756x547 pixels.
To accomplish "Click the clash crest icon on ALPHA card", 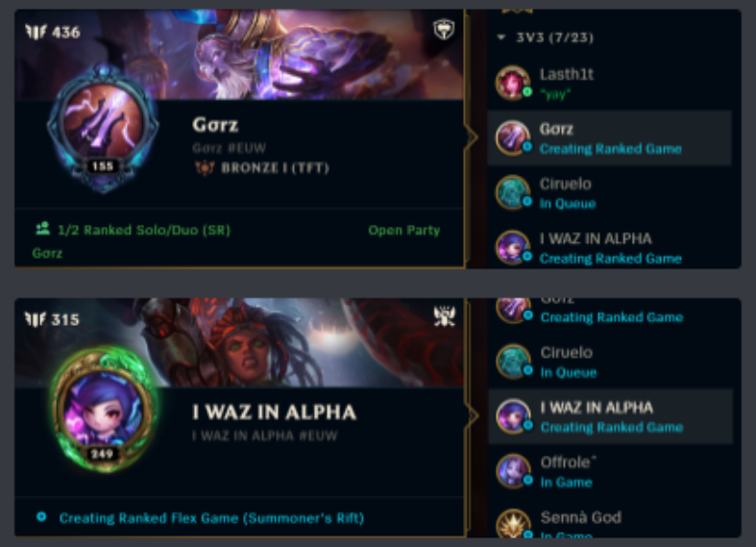I will (x=444, y=316).
